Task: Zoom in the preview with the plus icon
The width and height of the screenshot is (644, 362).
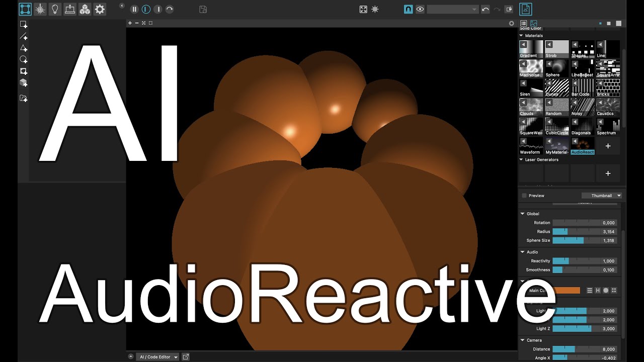Action: point(130,23)
